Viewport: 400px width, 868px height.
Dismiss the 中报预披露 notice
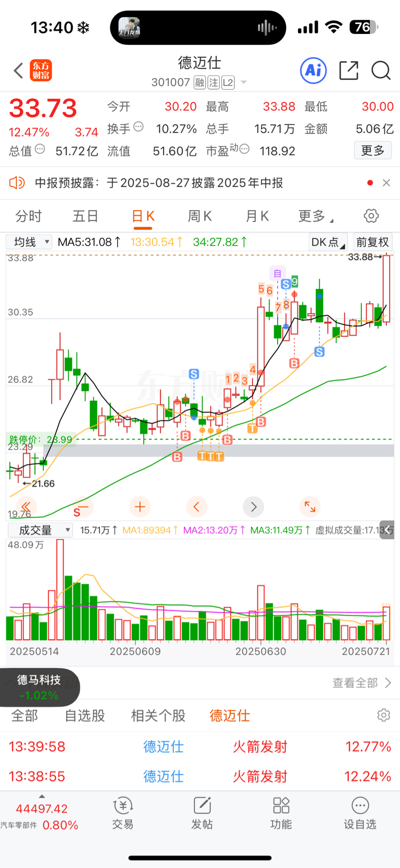[x=386, y=183]
